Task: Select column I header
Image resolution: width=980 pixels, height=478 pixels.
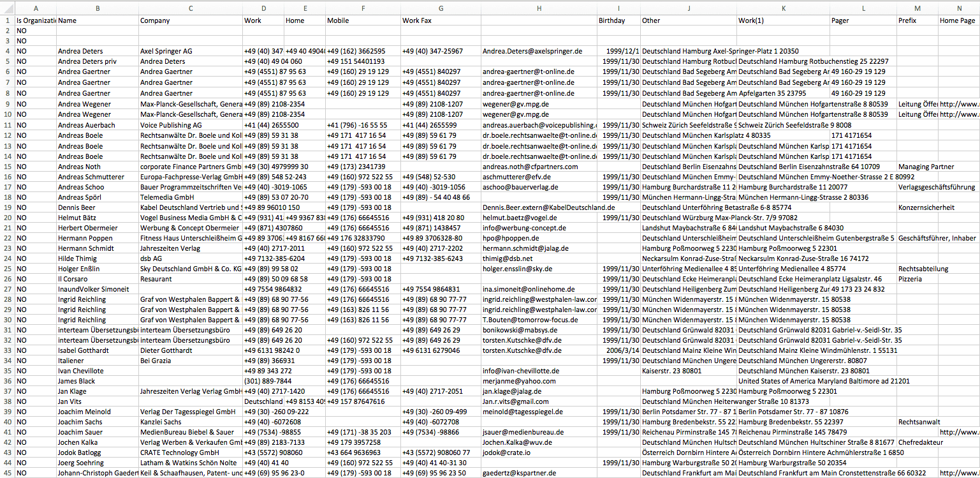Action: coord(618,8)
